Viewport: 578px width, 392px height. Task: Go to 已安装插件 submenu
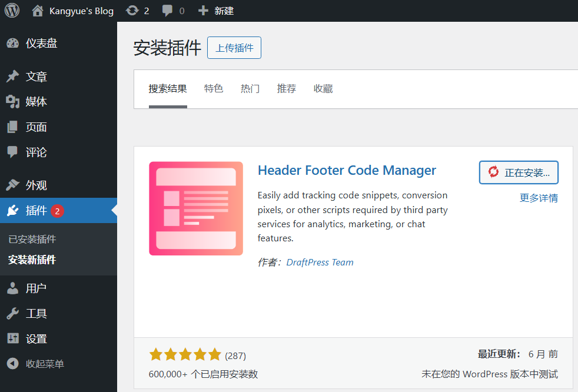click(32, 239)
